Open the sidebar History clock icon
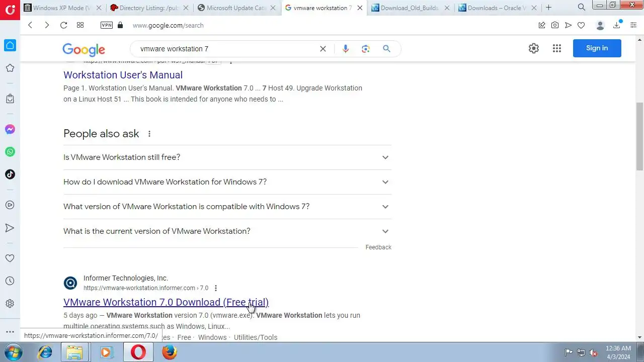This screenshot has height=362, width=644. 10,281
